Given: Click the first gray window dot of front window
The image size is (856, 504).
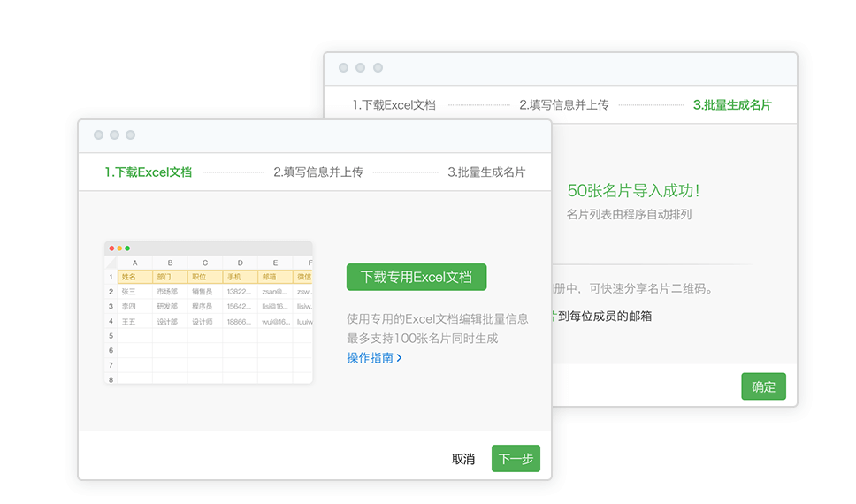Looking at the screenshot, I should (x=99, y=135).
